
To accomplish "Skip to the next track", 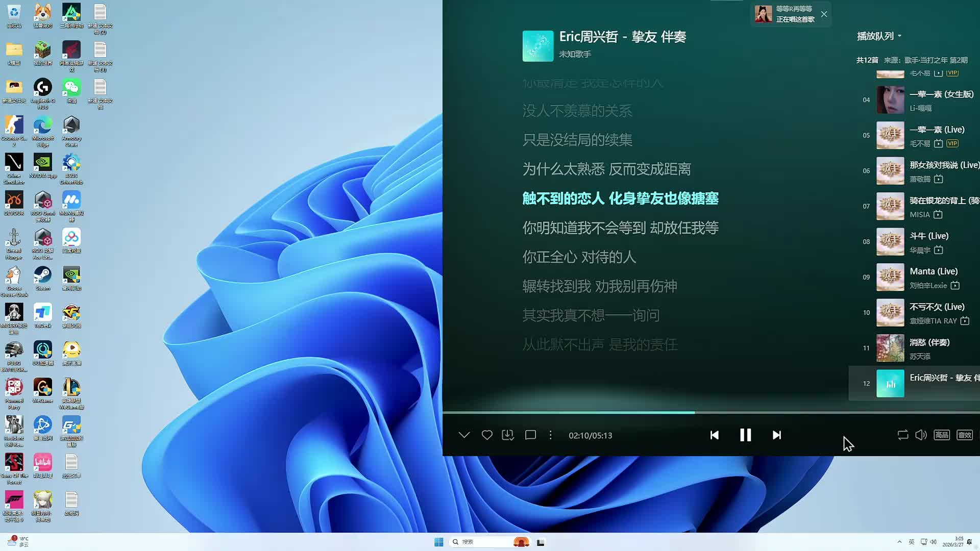I will 776,435.
